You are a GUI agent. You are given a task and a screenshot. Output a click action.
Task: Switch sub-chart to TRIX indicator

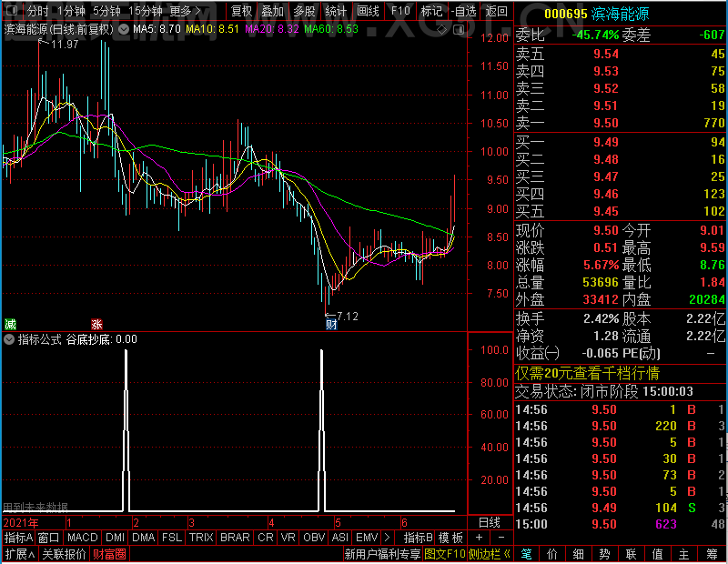click(201, 538)
